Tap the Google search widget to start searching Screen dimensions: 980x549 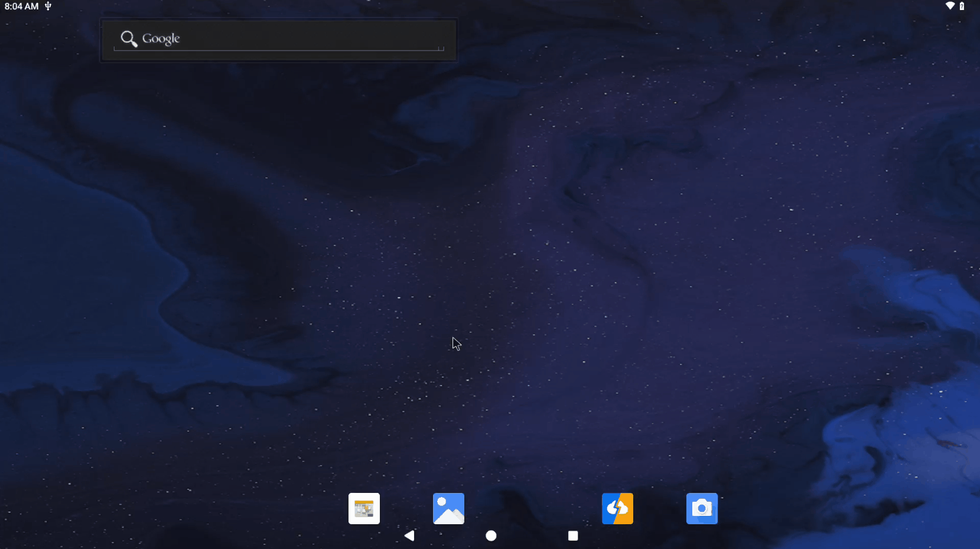point(278,39)
